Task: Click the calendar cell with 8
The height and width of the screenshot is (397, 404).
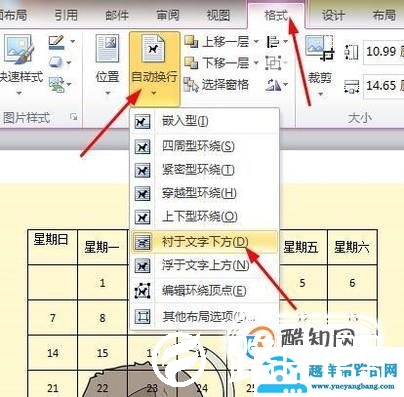Action: (103, 318)
